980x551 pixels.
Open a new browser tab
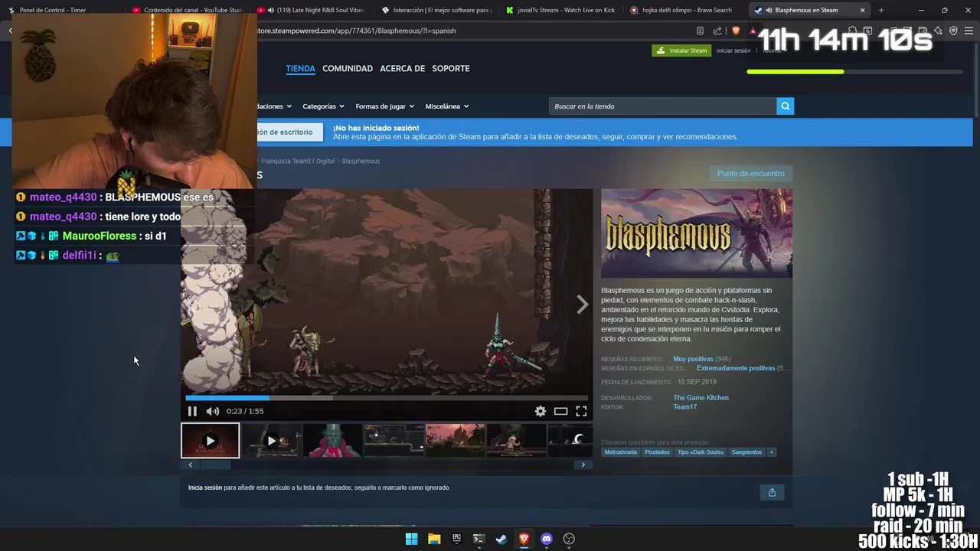pos(881,10)
